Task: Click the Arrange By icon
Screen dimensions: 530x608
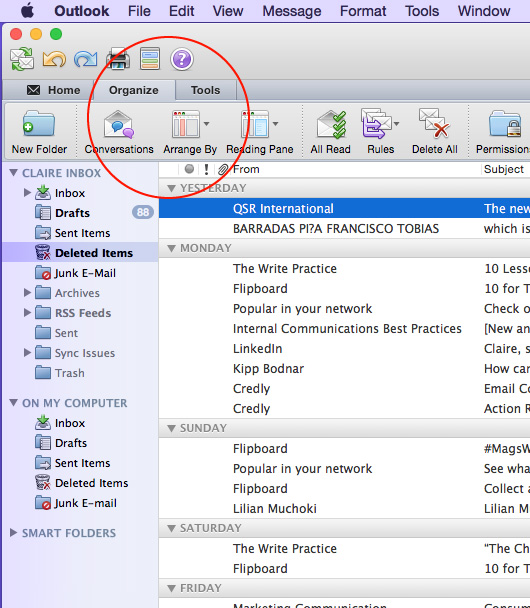Action: [186, 124]
